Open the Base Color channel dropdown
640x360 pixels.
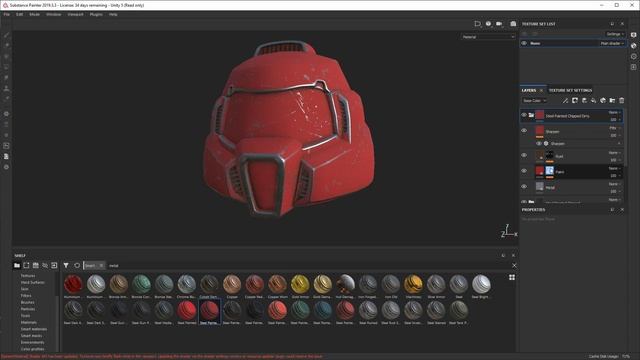point(534,100)
